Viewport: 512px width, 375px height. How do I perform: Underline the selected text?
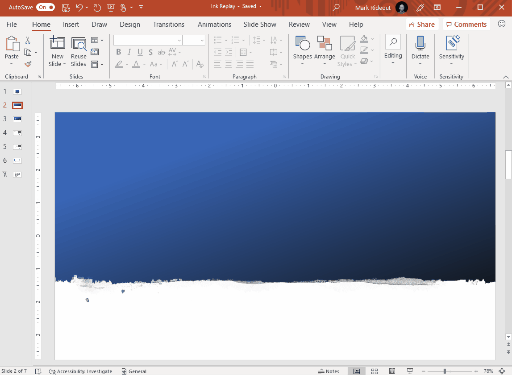click(140, 52)
